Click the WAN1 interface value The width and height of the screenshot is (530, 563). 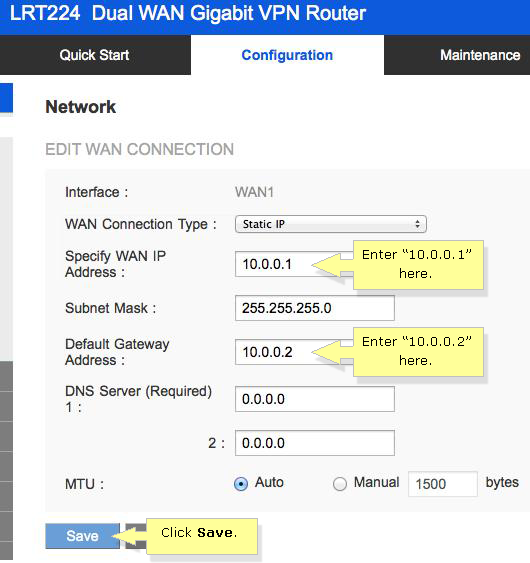click(254, 192)
